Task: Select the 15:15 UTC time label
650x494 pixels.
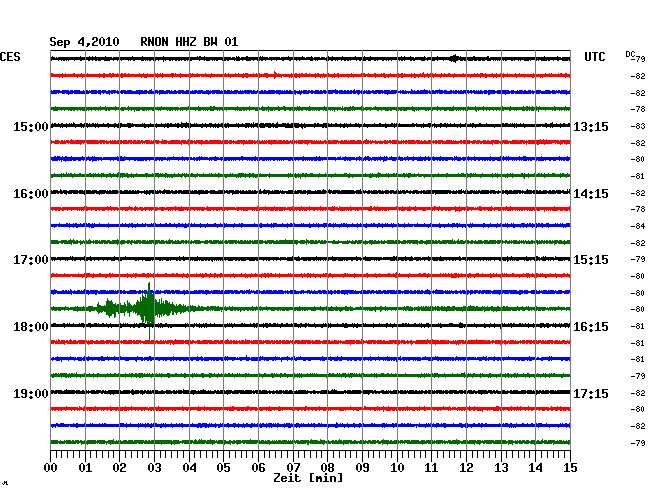Action: [x=591, y=260]
